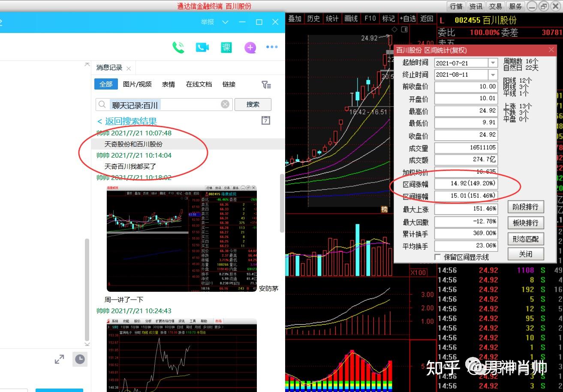Enable 保留区间显示线 checkbox

438,257
